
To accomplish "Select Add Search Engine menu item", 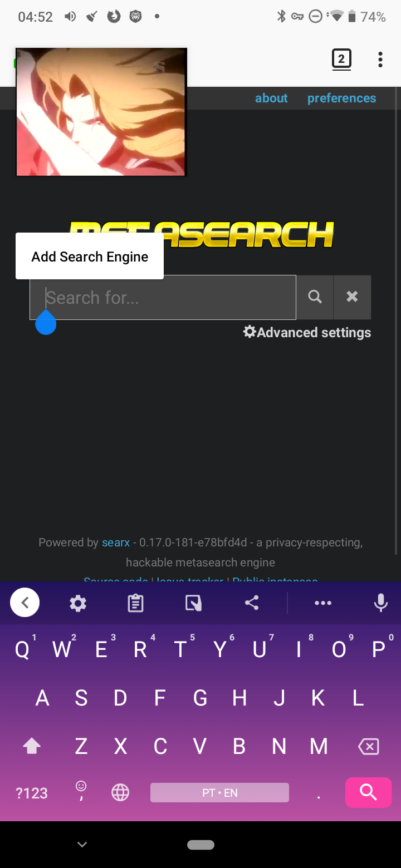I will (x=90, y=257).
